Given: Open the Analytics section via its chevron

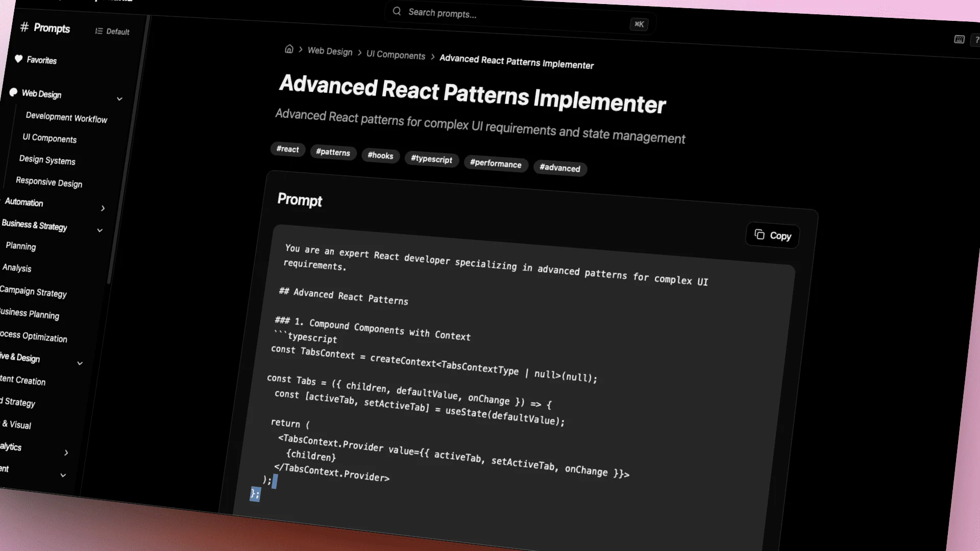Looking at the screenshot, I should 66,453.
